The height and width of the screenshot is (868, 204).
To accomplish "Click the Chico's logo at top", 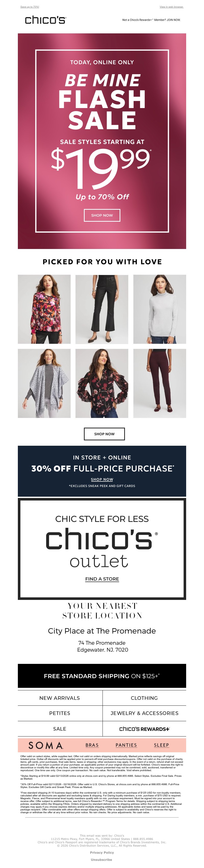I will [x=45, y=20].
